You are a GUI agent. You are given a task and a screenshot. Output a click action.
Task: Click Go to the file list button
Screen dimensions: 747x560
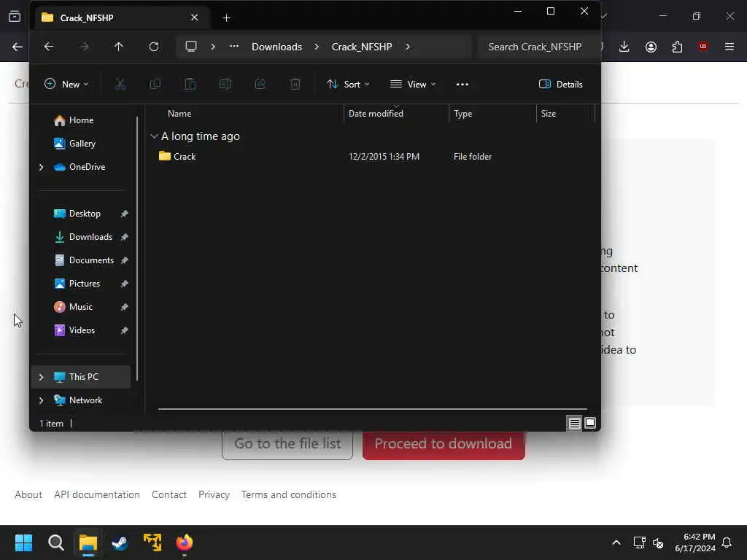pos(287,446)
